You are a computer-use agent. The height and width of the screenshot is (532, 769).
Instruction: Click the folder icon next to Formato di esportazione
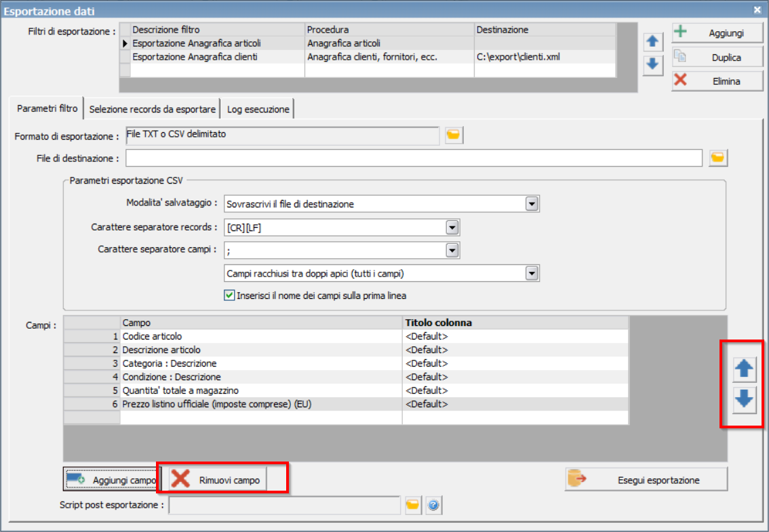coord(454,135)
